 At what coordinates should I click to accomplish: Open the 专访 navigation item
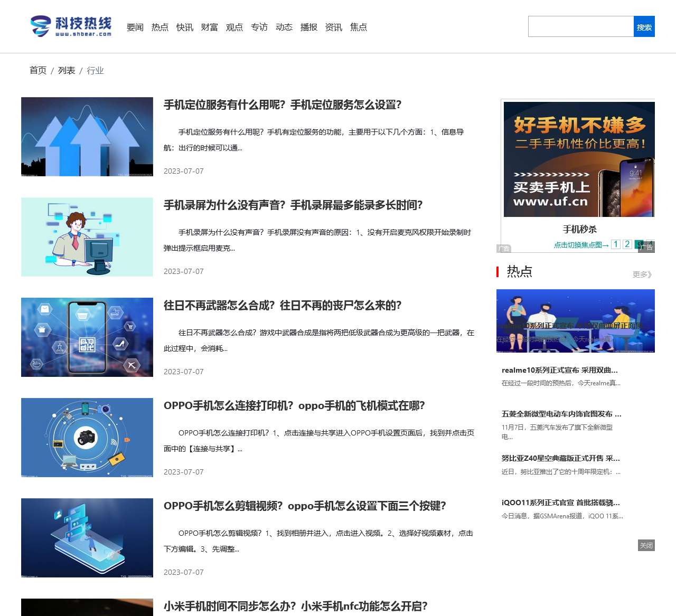point(259,27)
